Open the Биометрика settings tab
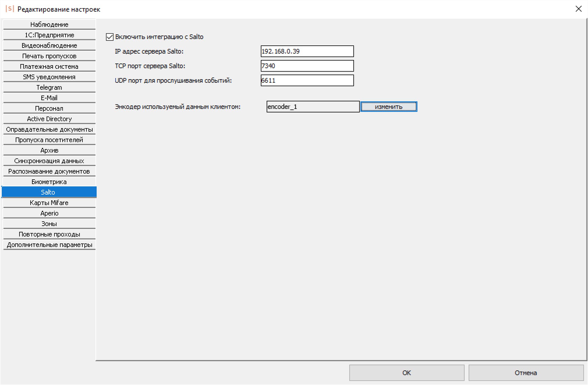The image size is (588, 385). pos(49,182)
